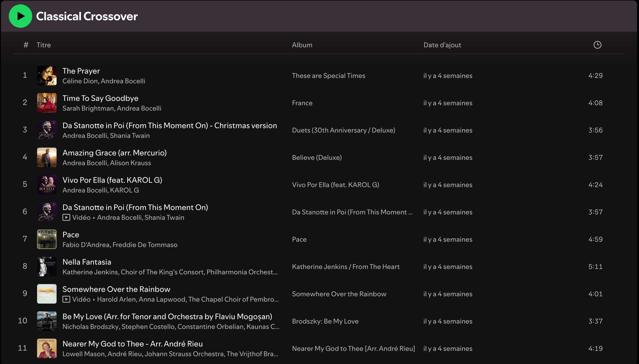Open The Prayer album cover thumbnail

click(x=47, y=76)
